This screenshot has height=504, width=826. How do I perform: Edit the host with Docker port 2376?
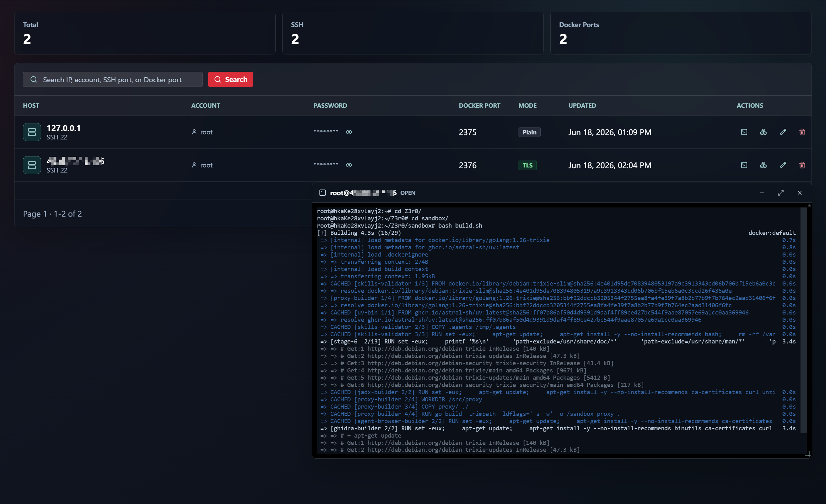783,165
